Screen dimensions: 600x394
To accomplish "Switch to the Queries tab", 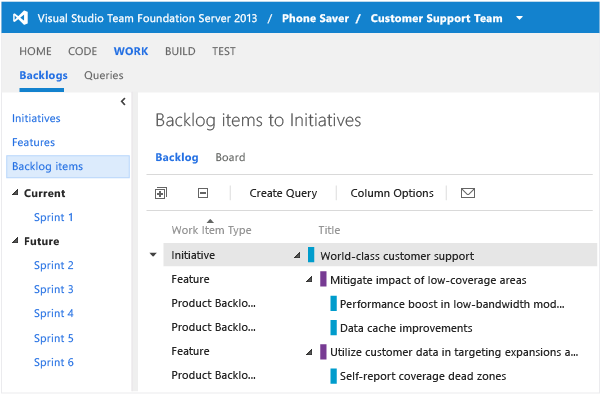I will pyautogui.click(x=104, y=75).
